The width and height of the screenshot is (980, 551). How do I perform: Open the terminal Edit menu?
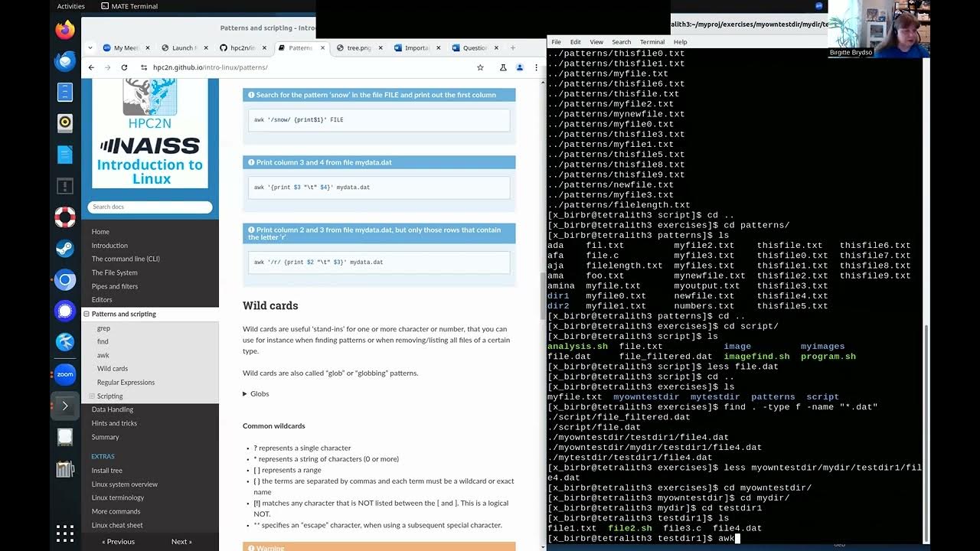pos(575,41)
